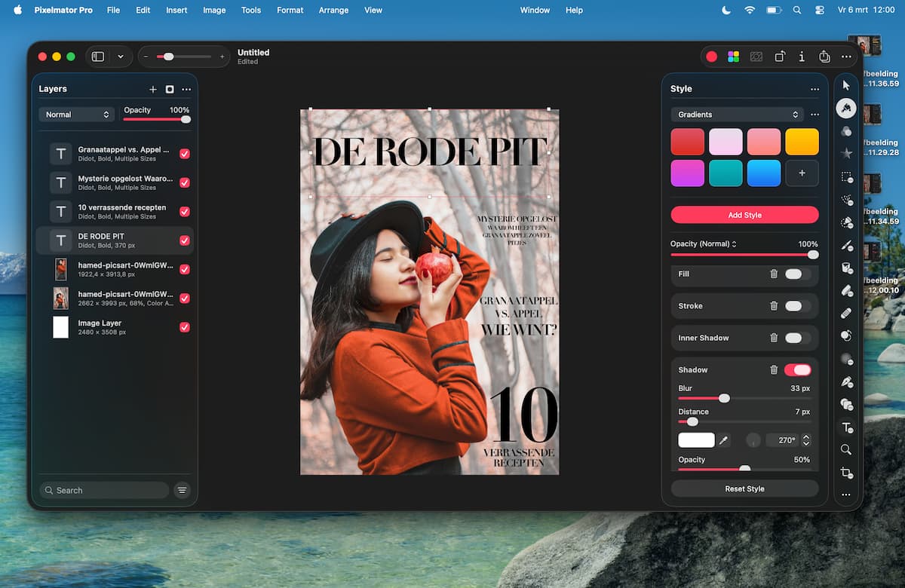Click the Share icon in the toolbar
This screenshot has width=905, height=588.
coord(824,57)
